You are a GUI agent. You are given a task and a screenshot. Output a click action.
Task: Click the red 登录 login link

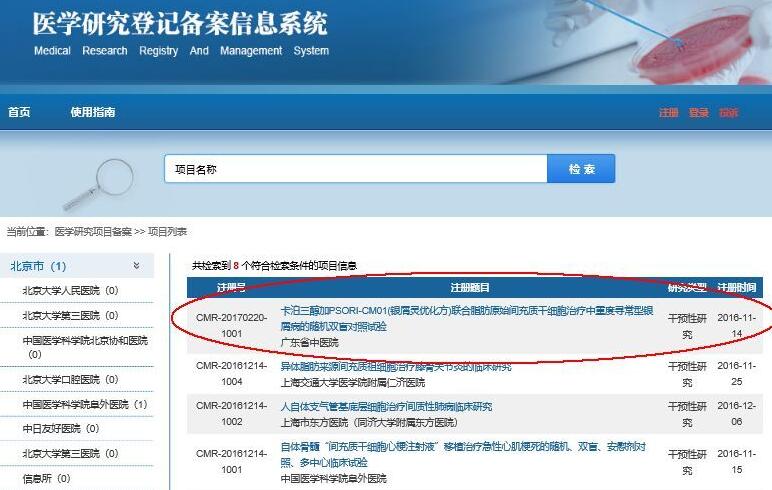point(699,113)
